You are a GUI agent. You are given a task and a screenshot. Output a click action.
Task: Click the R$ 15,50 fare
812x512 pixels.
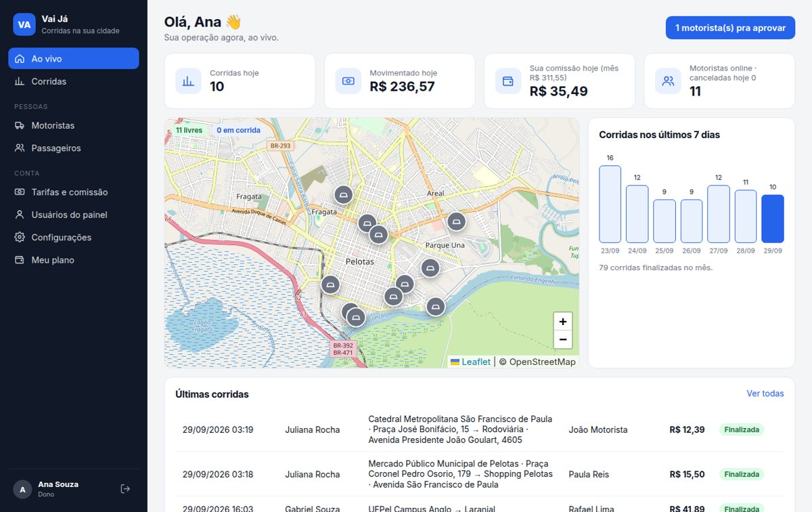pos(687,474)
